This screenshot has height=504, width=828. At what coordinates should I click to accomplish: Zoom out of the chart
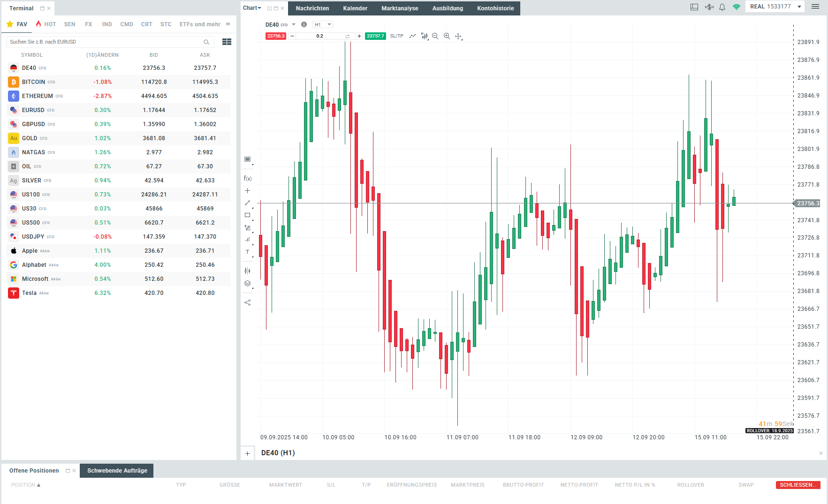435,36
